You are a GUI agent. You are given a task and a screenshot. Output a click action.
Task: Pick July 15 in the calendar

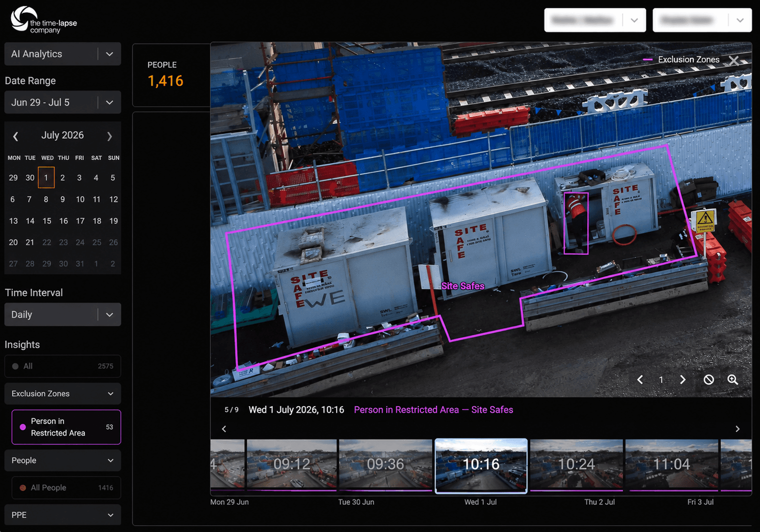point(47,221)
